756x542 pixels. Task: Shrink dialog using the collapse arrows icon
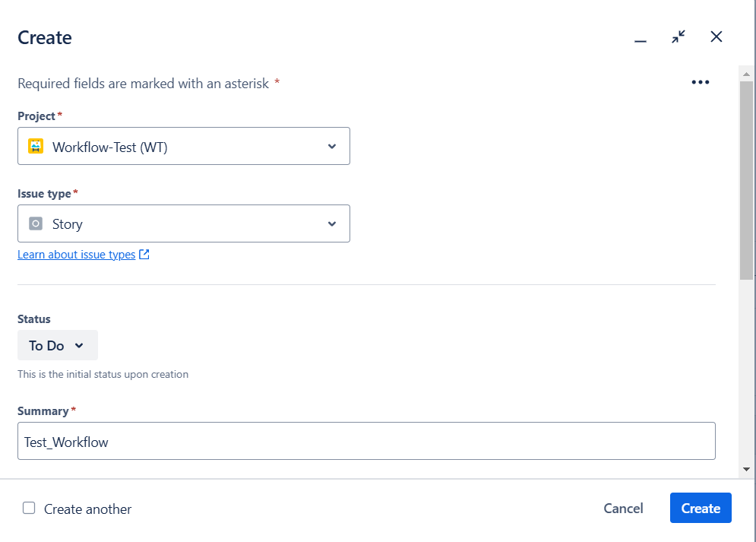pyautogui.click(x=679, y=36)
